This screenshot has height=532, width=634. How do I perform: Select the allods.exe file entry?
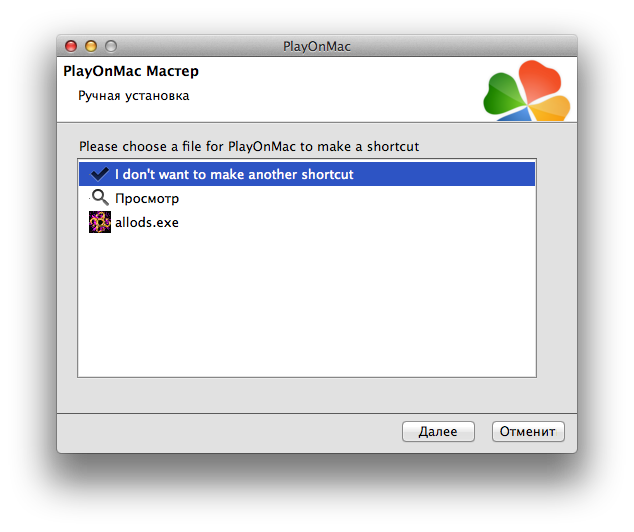pyautogui.click(x=147, y=222)
